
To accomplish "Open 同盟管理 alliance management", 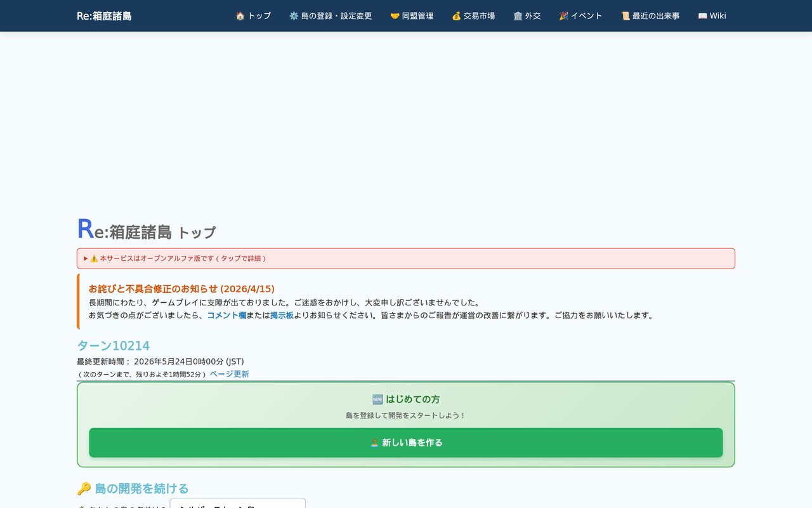I will pos(412,16).
